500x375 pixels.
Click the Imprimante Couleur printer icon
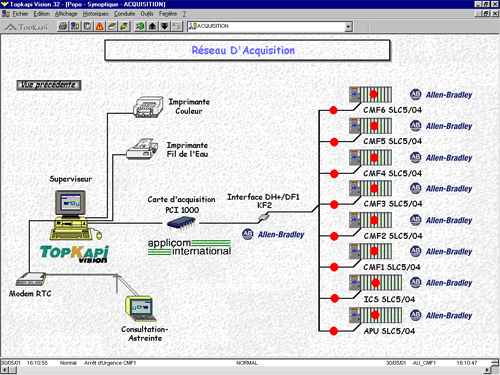tap(148, 107)
